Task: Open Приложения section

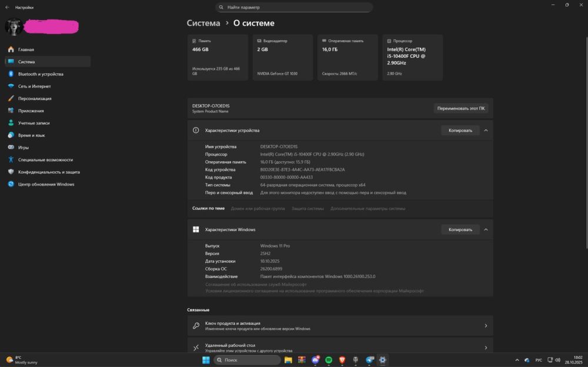Action: 48,111
